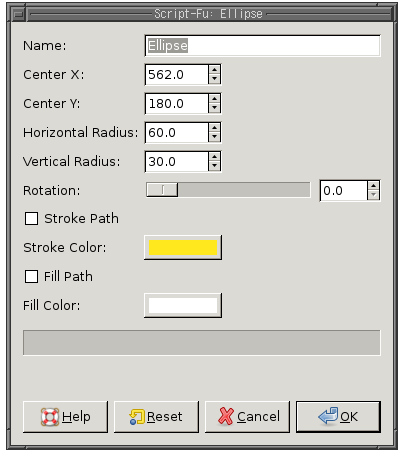Image resolution: width=401 pixels, height=459 pixels.
Task: Decrease Center X with down arrow
Action: pos(214,79)
